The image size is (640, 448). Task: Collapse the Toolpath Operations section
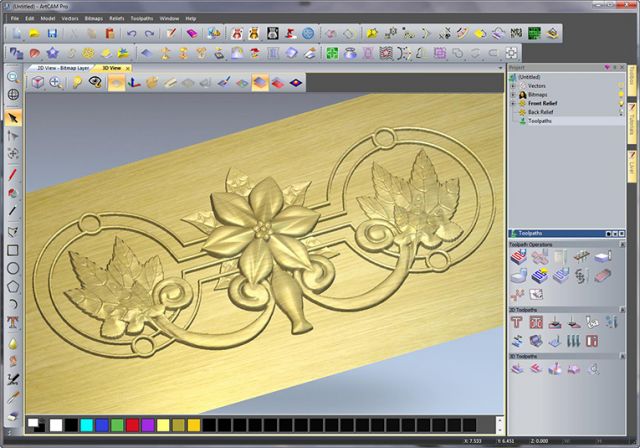point(622,244)
